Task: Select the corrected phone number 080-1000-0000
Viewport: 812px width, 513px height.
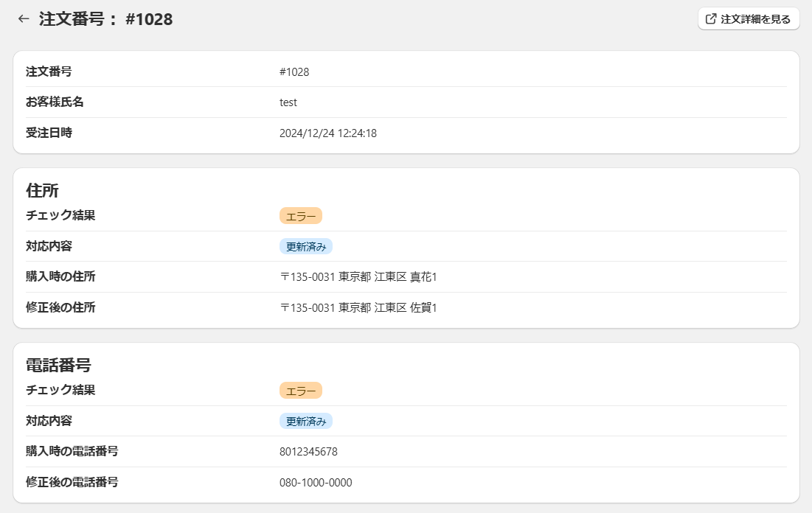Action: coord(316,483)
